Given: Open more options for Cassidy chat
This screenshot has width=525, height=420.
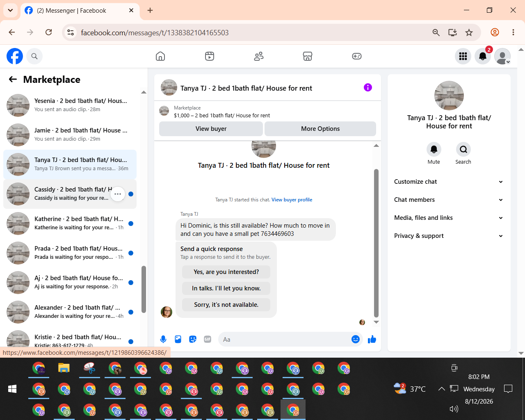Looking at the screenshot, I should coord(118,194).
